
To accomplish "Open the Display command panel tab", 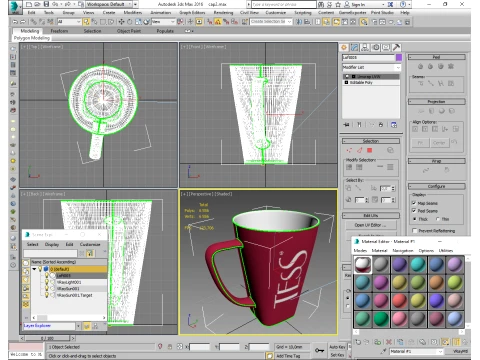I will (x=386, y=47).
